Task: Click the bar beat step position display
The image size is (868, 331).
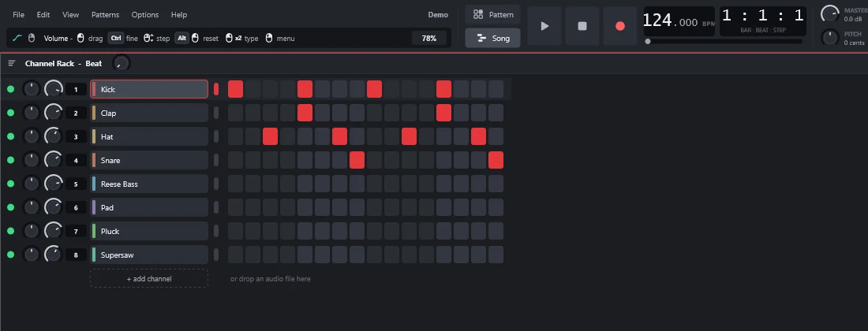Action: [763, 21]
